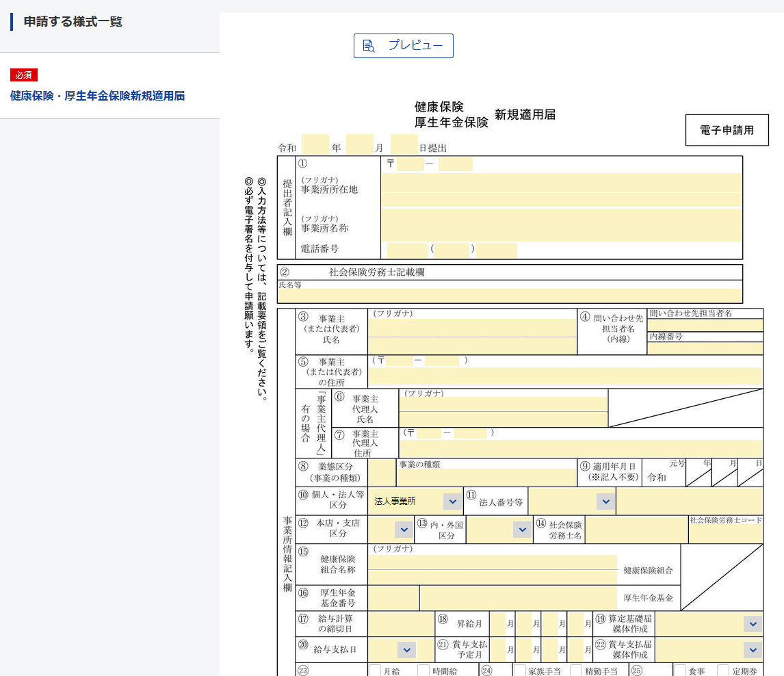The height and width of the screenshot is (676, 784).
Task: Select the 精勤手当 checkbox
Action: (x=576, y=671)
